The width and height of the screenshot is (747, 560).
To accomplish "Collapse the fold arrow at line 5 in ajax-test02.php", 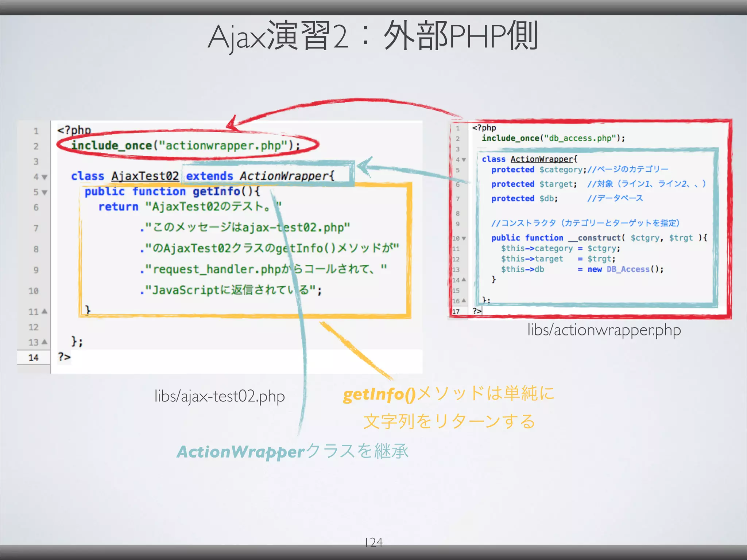I will (x=44, y=192).
